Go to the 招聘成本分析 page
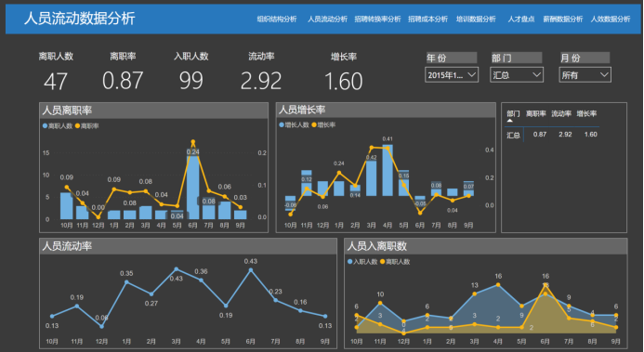 [427, 19]
